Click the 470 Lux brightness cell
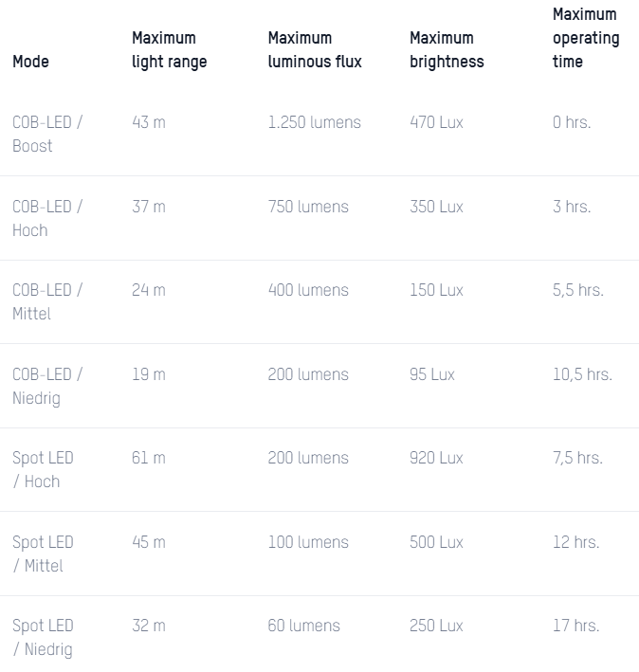The width and height of the screenshot is (639, 672). tap(436, 122)
